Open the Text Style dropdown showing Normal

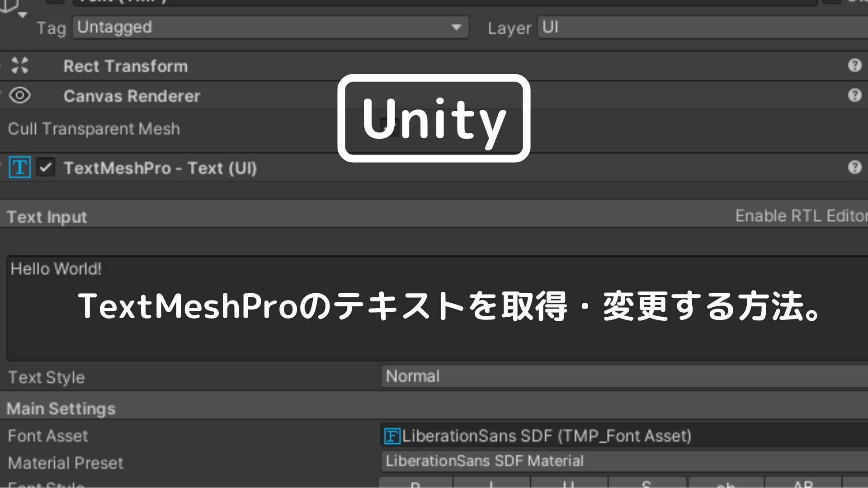pyautogui.click(x=625, y=376)
